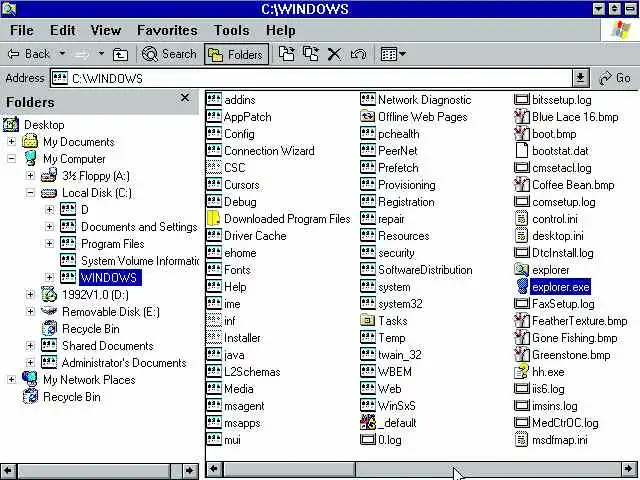
Task: Click the bootstat.dat file icon
Action: 522,151
